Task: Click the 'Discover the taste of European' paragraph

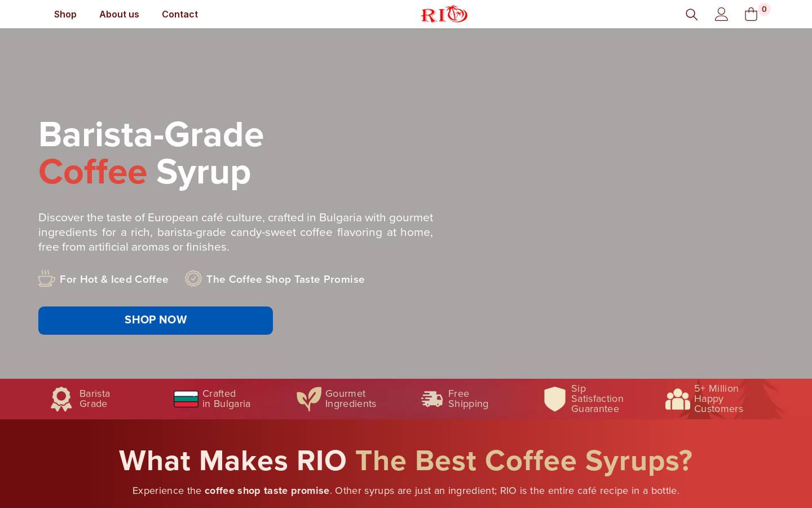Action: click(x=236, y=232)
